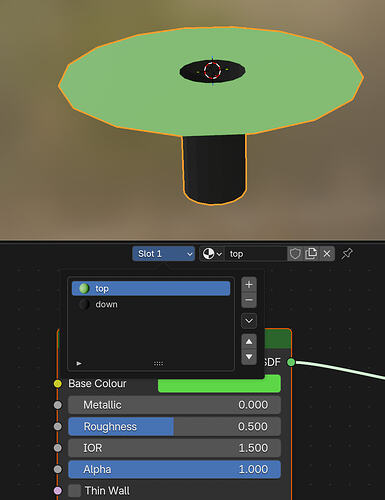The image size is (385, 500).
Task: Click the Metallic value field
Action: (x=174, y=405)
